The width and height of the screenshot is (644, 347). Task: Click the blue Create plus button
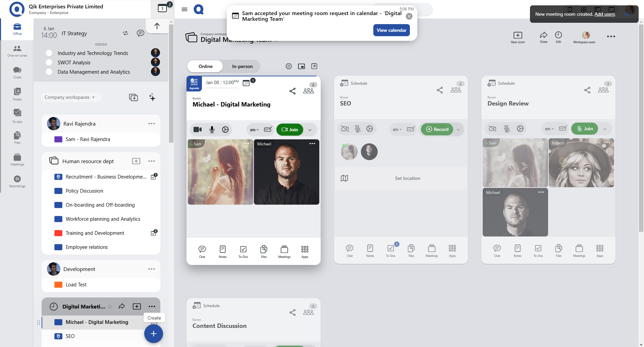point(153,334)
